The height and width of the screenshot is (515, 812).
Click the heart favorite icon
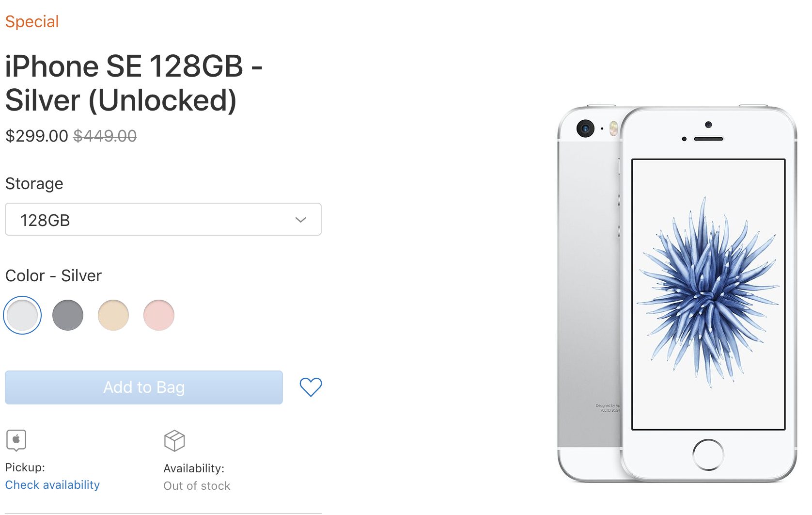pyautogui.click(x=311, y=387)
